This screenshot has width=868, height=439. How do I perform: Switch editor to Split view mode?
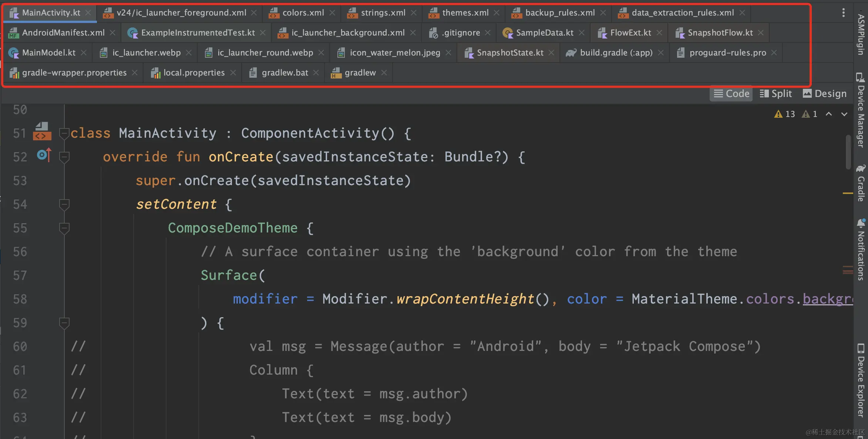[776, 94]
